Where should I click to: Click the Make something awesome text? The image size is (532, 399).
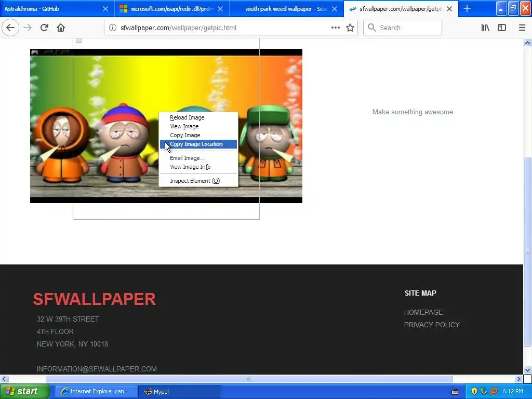(412, 112)
